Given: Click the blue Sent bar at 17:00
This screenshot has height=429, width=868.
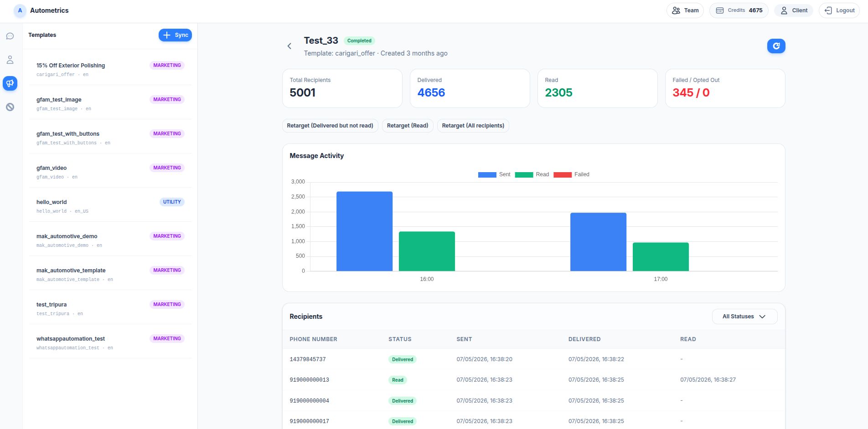Looking at the screenshot, I should click(598, 242).
